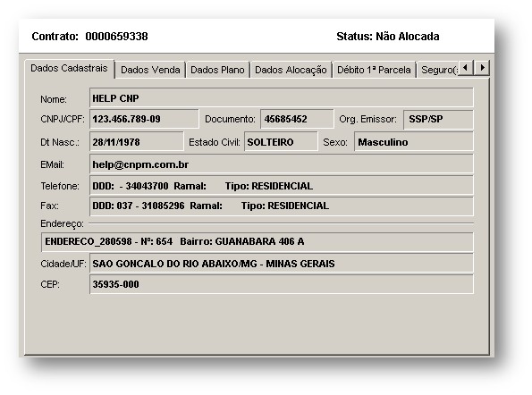Select the Telefone field with 34043700
This screenshot has width=532, height=395.
[282, 186]
